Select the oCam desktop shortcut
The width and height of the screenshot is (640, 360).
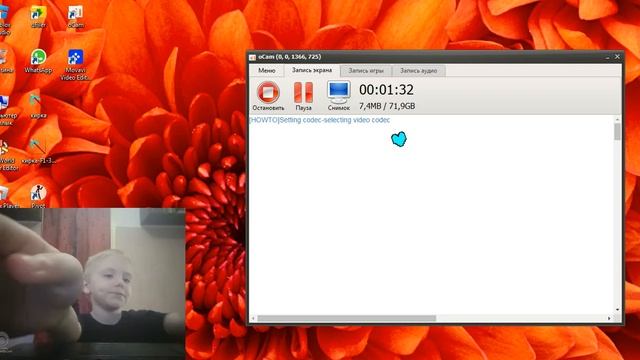click(x=76, y=17)
